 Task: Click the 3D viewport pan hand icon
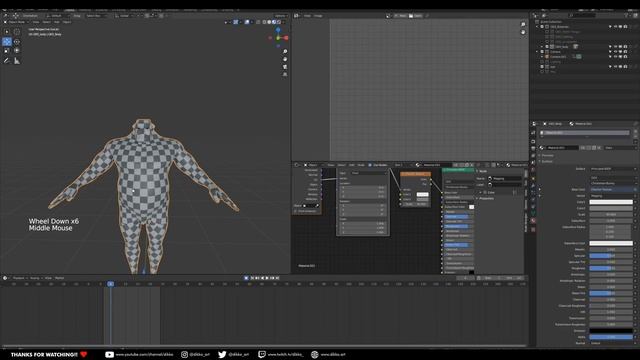[285, 60]
